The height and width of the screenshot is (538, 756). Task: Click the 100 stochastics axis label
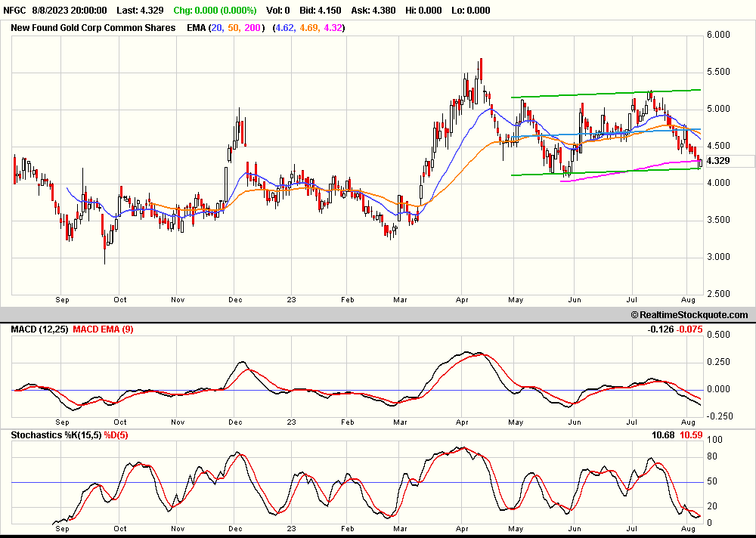714,440
